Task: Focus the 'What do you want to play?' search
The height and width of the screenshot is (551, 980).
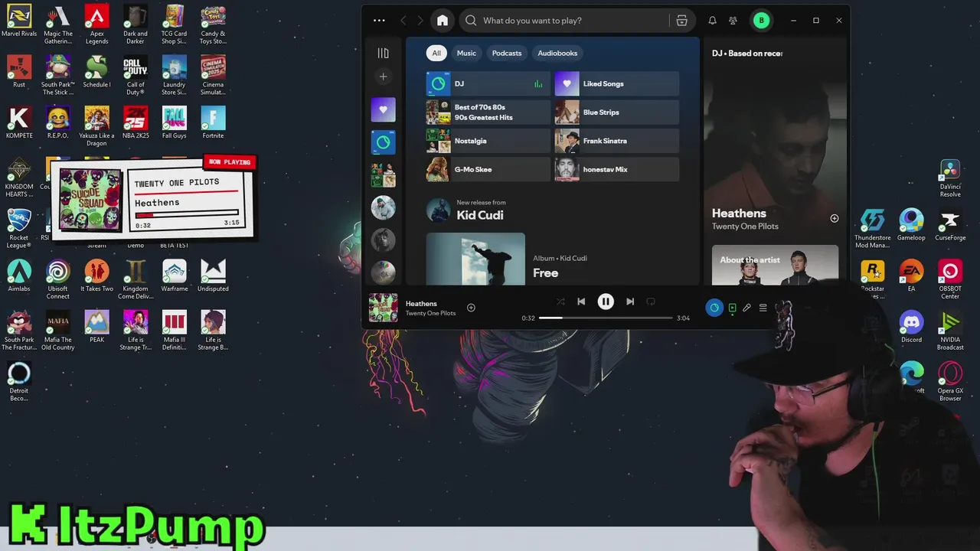Action: click(x=563, y=21)
